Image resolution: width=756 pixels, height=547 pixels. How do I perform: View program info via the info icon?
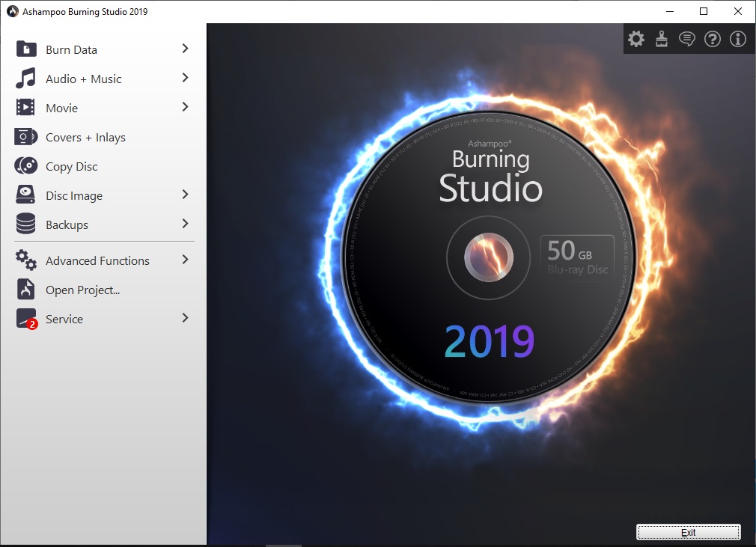[x=737, y=38]
